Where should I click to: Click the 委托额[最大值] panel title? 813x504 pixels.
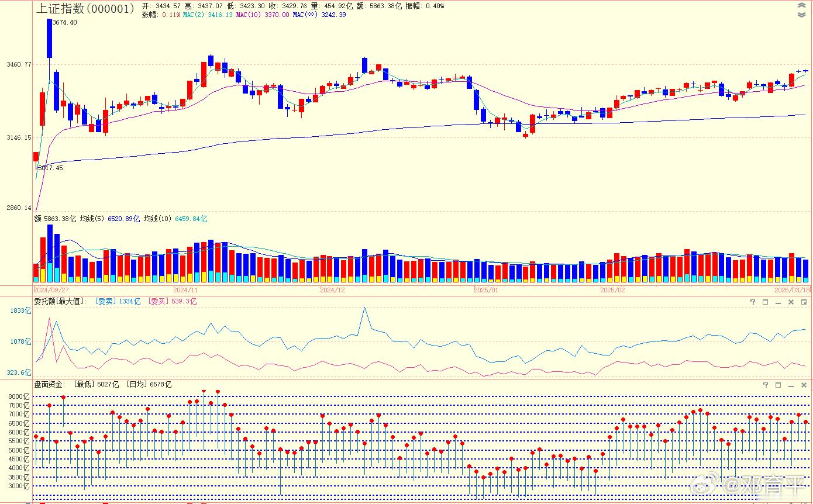coord(60,302)
